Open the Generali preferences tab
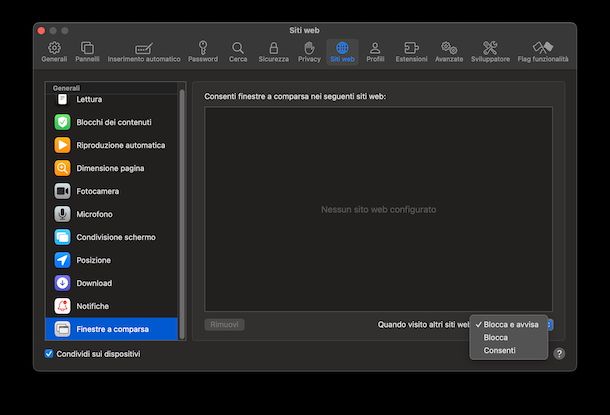Image resolution: width=610 pixels, height=415 pixels. click(54, 51)
